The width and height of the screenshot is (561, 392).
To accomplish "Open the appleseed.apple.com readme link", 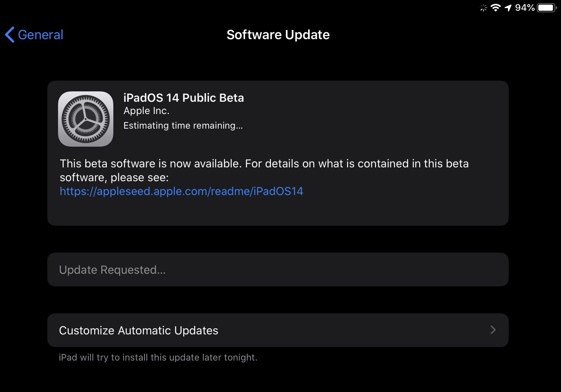I will [181, 191].
